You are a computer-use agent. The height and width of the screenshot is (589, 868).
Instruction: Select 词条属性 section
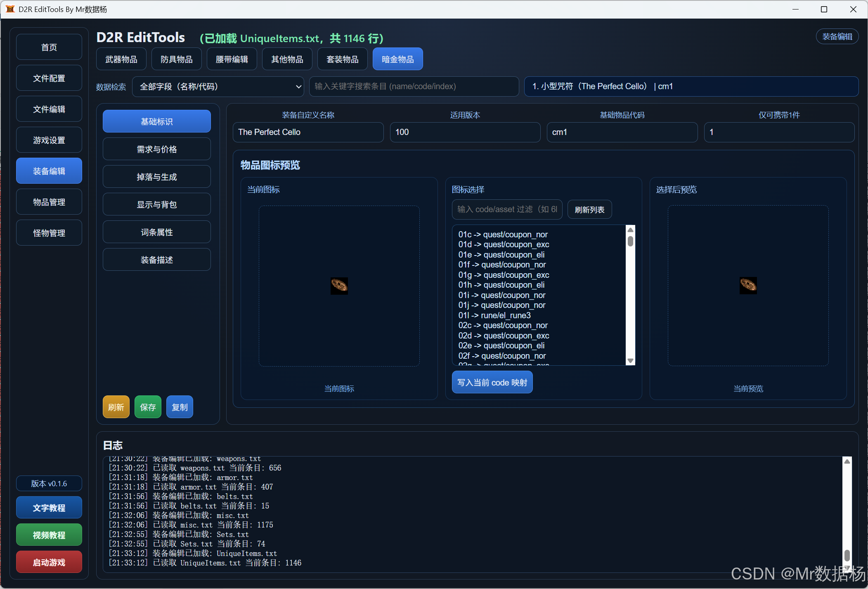(x=156, y=232)
